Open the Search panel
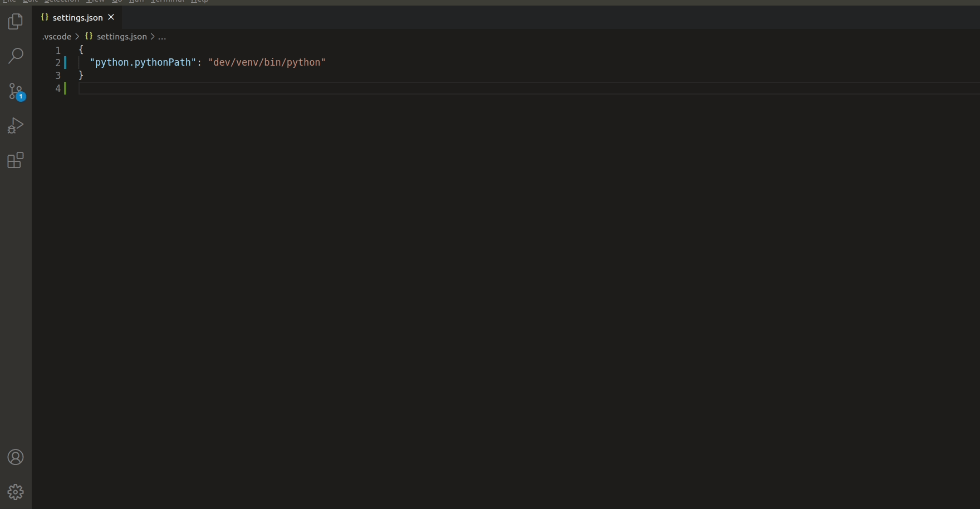The image size is (980, 509). 15,56
